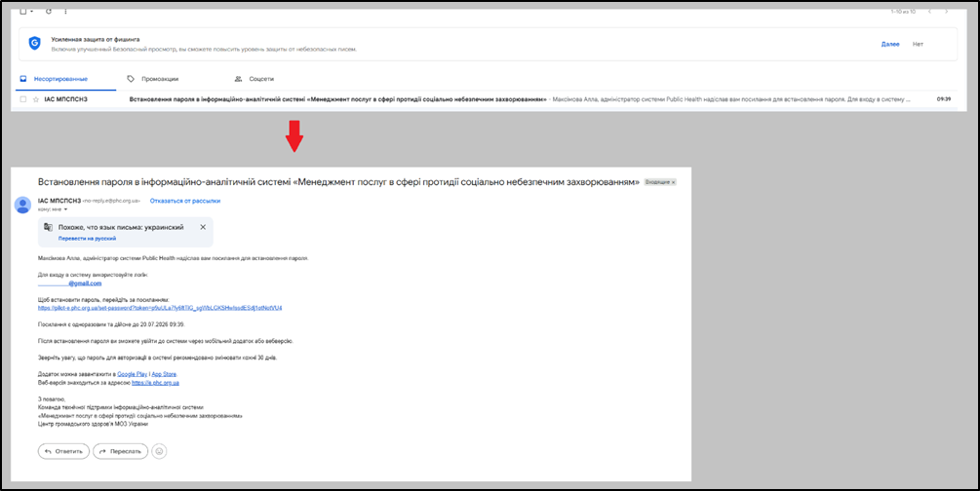The image size is (980, 491).
Task: Check the box next to ІАС МПСПСНЗ email
Action: [23, 99]
